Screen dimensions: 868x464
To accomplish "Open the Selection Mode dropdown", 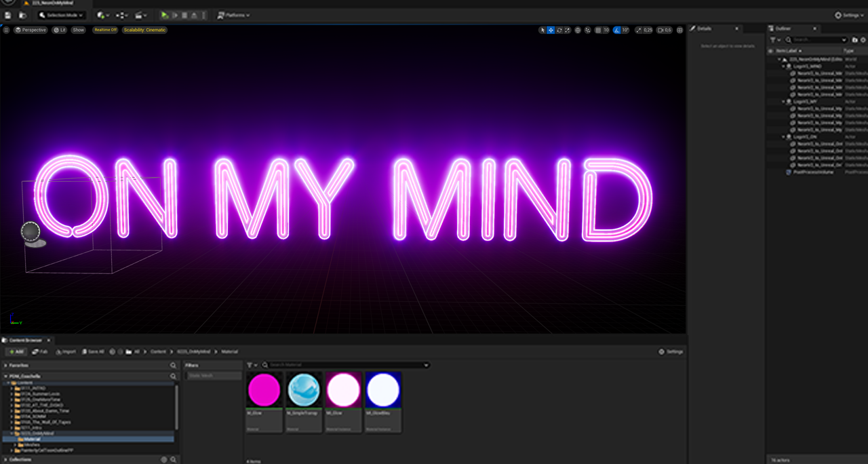I will pos(61,14).
